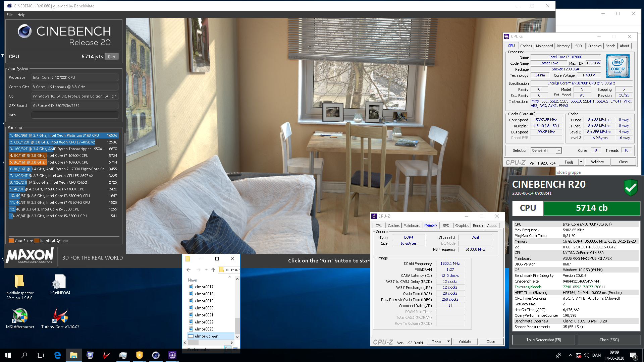Take Screenshot (F5) in BenchMate
The image size is (644, 362).
pyautogui.click(x=543, y=340)
